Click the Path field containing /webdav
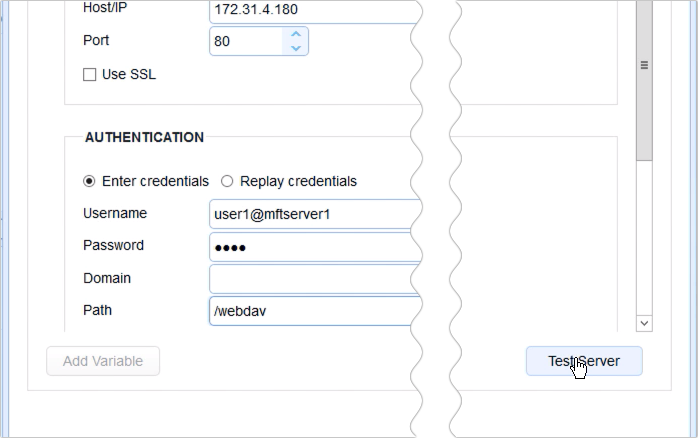Viewport: 698px width, 438px height. coord(310,311)
